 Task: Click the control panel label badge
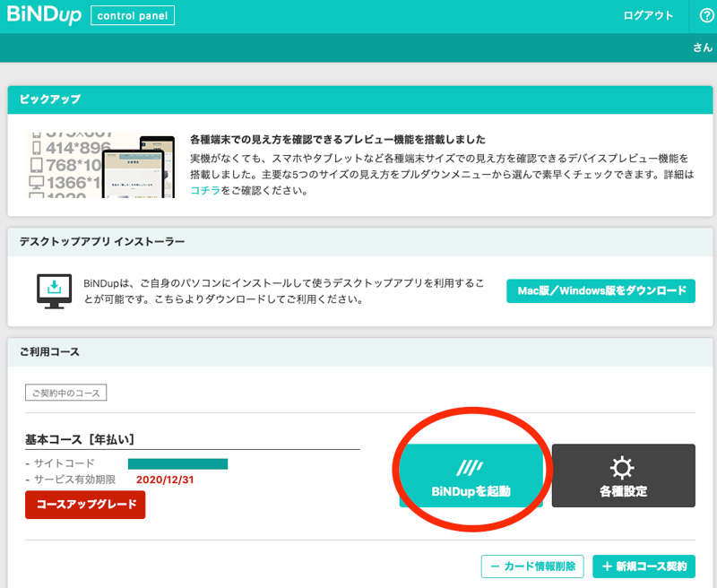tap(133, 15)
